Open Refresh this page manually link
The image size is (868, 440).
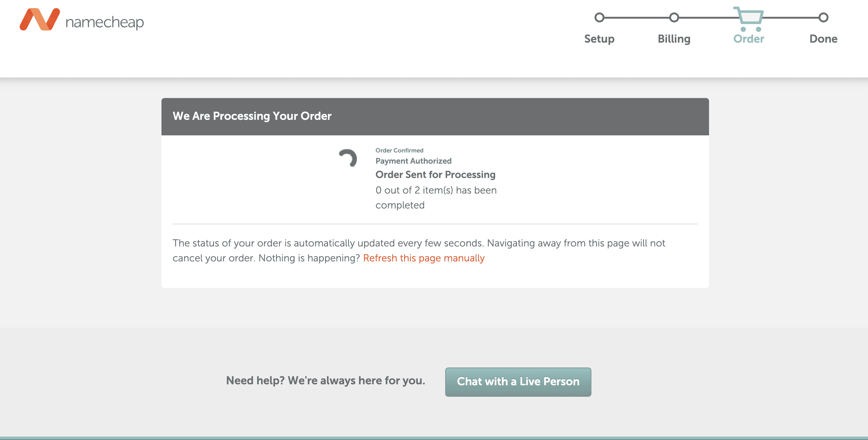click(423, 258)
